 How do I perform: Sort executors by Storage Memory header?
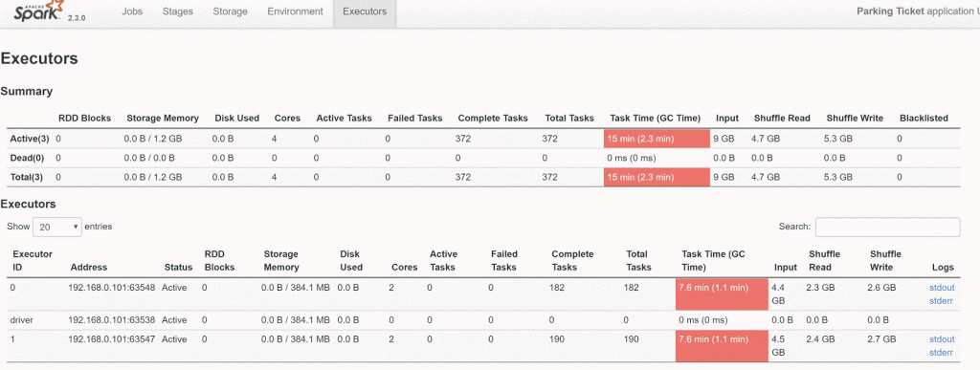pos(281,260)
